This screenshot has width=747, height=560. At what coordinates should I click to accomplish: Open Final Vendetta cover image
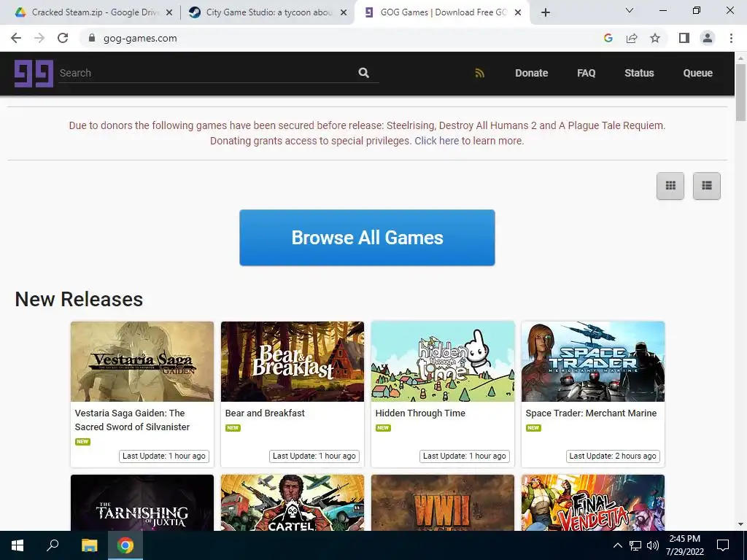(x=592, y=503)
